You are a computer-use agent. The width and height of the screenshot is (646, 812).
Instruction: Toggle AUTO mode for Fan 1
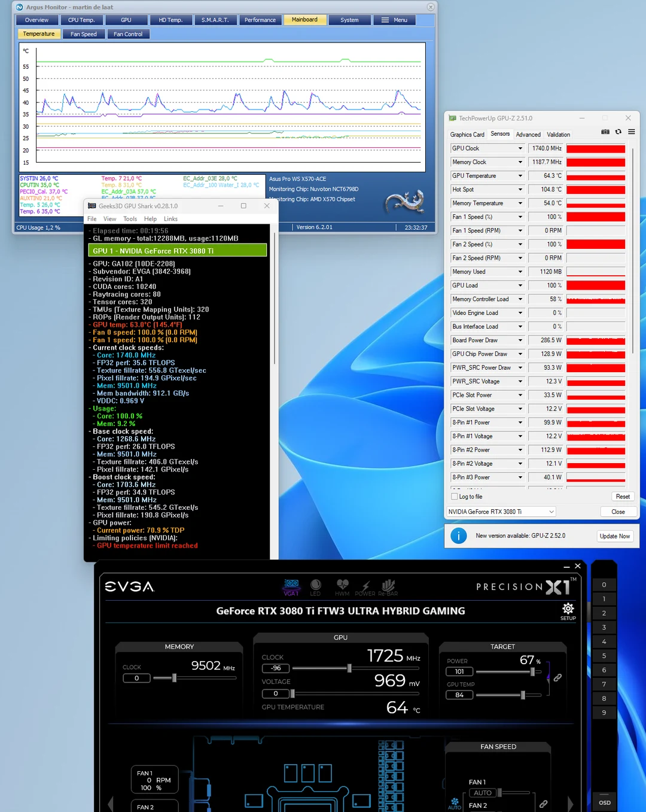pyautogui.click(x=482, y=792)
